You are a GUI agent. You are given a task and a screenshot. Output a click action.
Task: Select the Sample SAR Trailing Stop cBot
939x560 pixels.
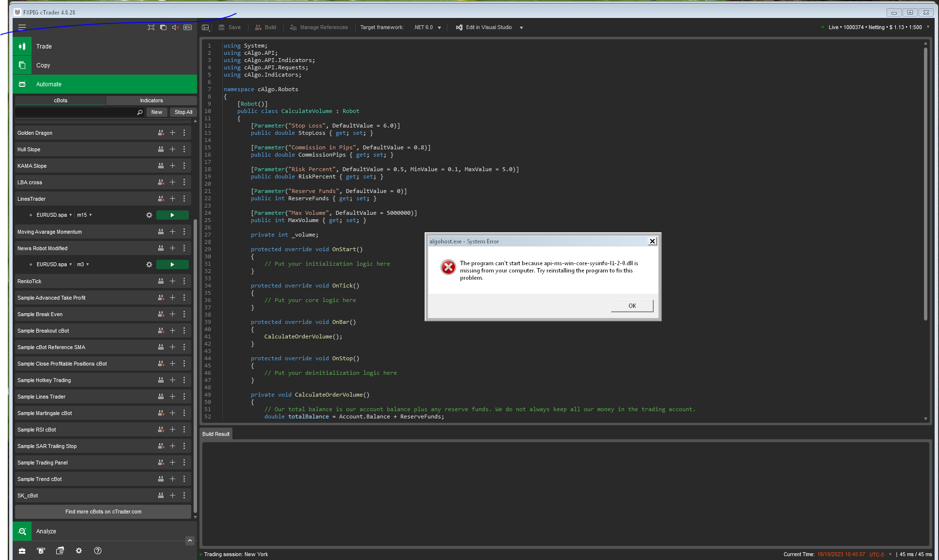pyautogui.click(x=103, y=446)
